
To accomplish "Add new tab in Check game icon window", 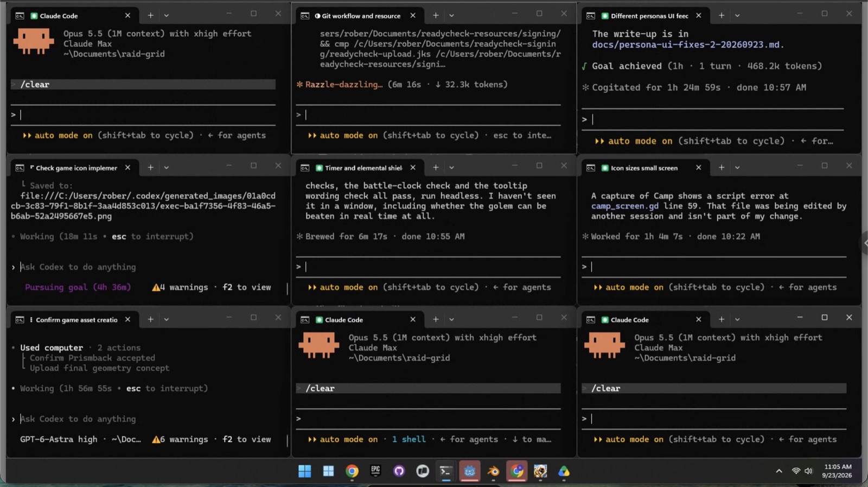I will point(150,168).
